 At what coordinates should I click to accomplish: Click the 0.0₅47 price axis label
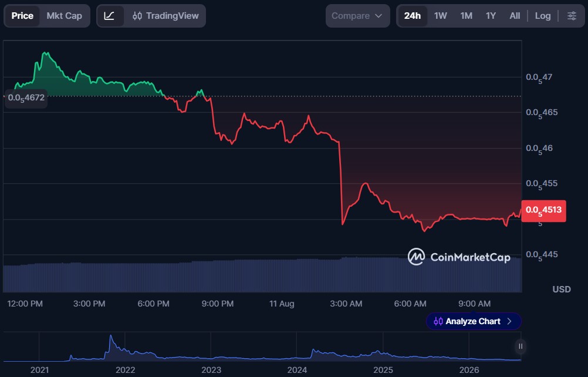(539, 78)
